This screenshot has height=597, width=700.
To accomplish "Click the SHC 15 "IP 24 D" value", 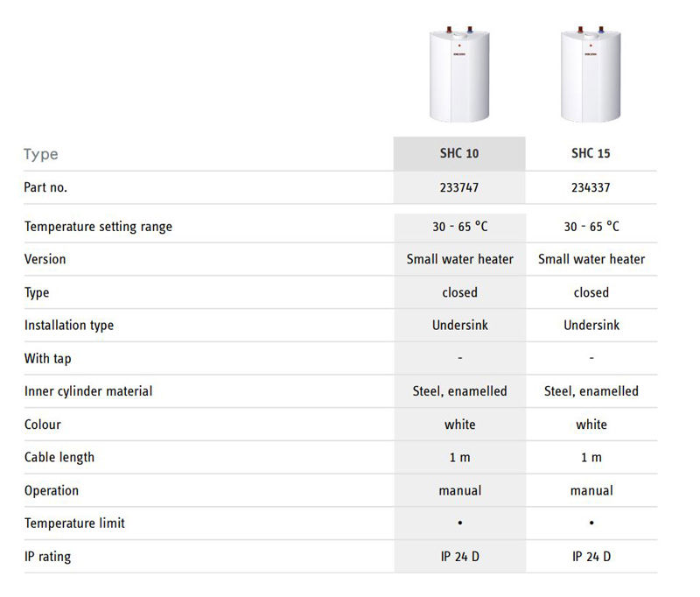I will tap(591, 556).
